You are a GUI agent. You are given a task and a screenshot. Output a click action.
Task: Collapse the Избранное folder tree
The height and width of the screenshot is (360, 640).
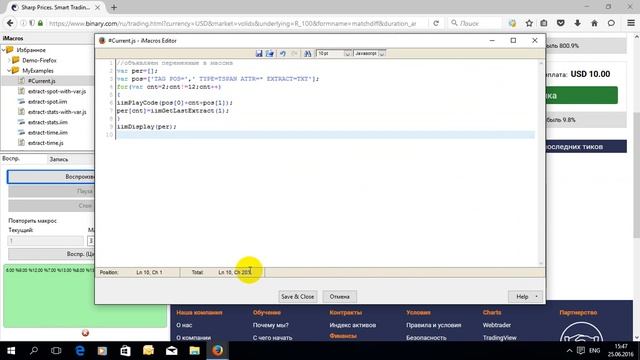tap(4, 50)
